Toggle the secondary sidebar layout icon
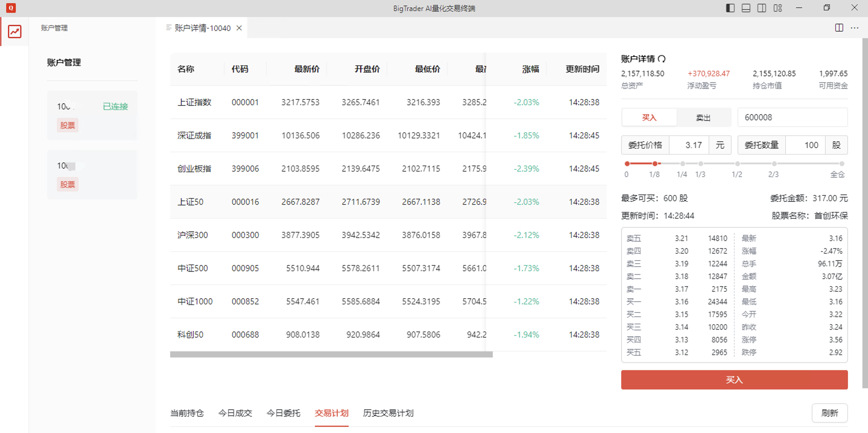 (762, 8)
